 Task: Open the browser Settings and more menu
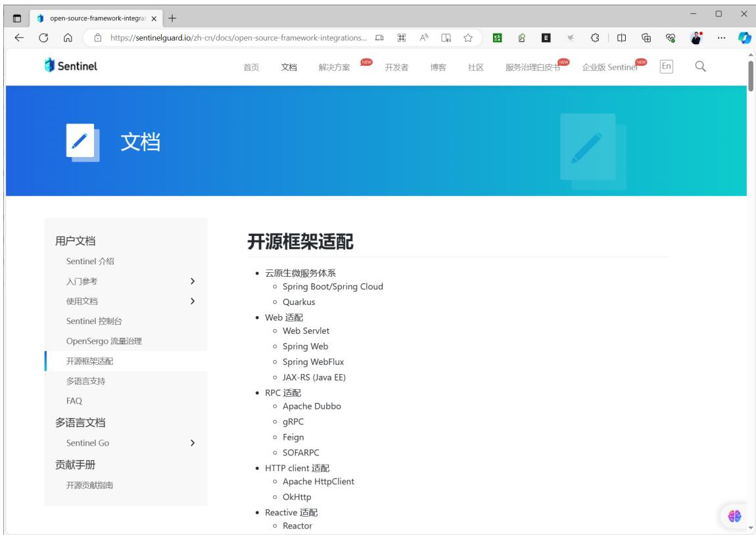721,37
